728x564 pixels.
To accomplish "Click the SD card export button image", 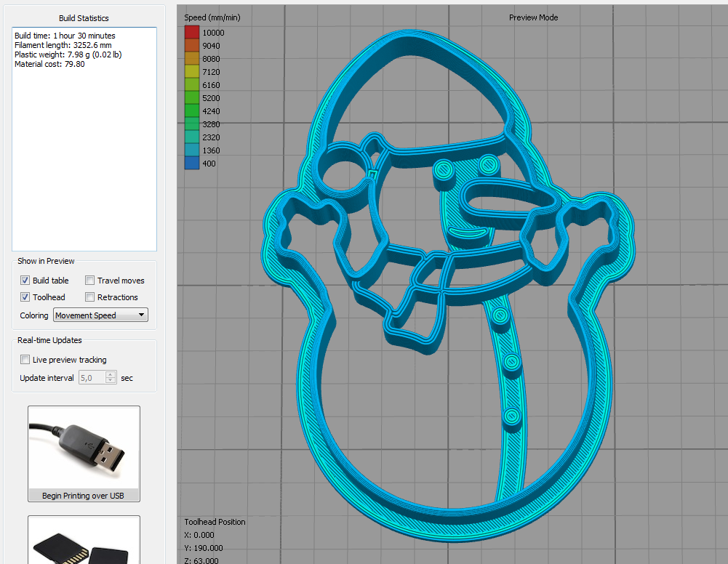I will point(84,540).
